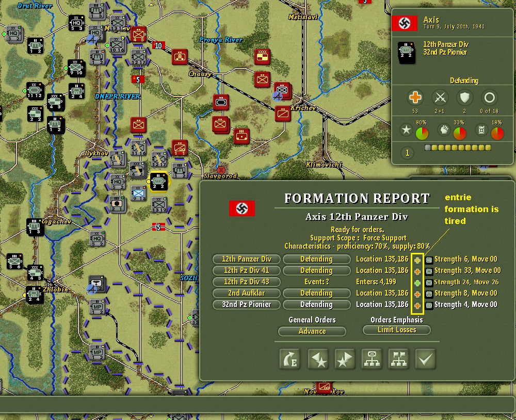Go to the next formation (right arrow star)
The height and width of the screenshot is (420, 516).
tap(345, 359)
